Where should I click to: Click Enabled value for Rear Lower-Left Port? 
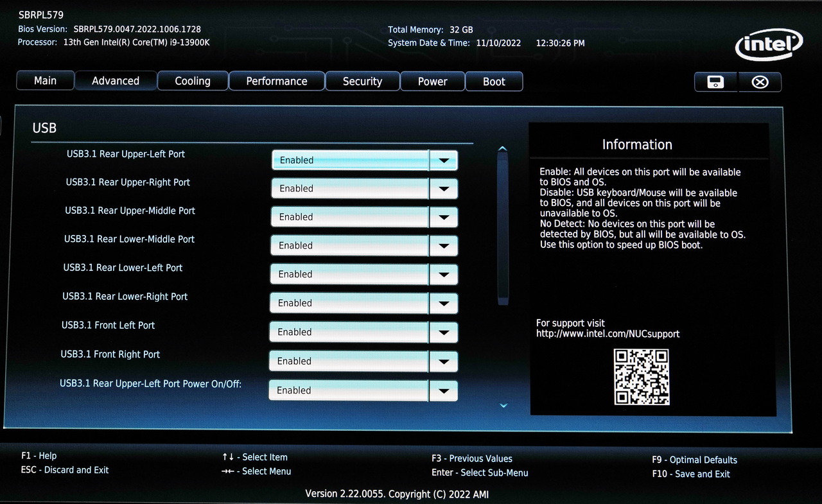click(x=349, y=275)
